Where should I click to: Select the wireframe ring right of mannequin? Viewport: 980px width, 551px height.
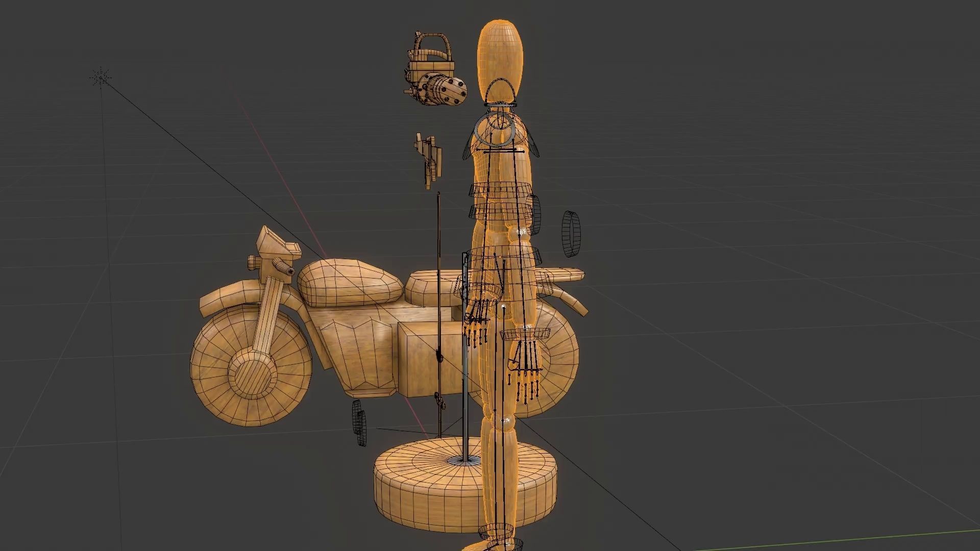(x=572, y=234)
